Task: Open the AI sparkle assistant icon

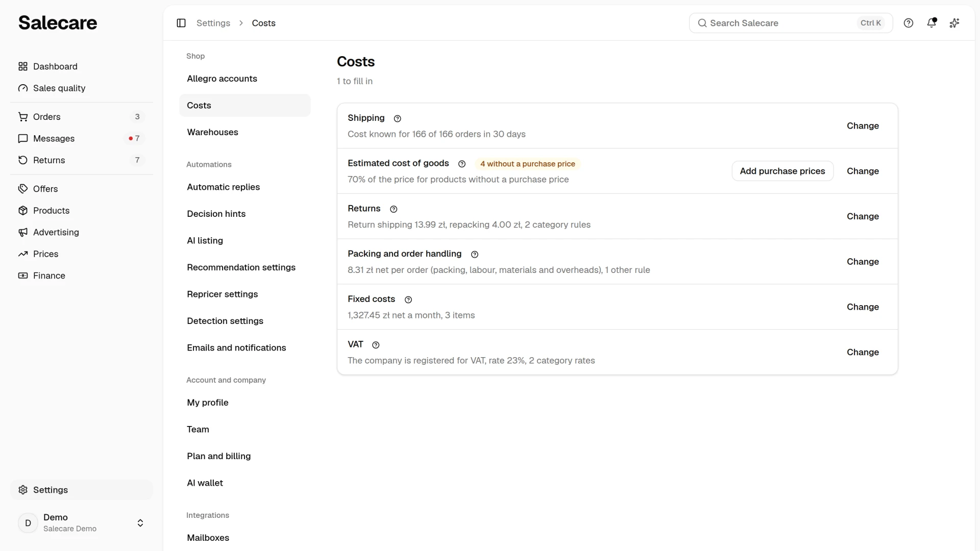Action: tap(954, 23)
